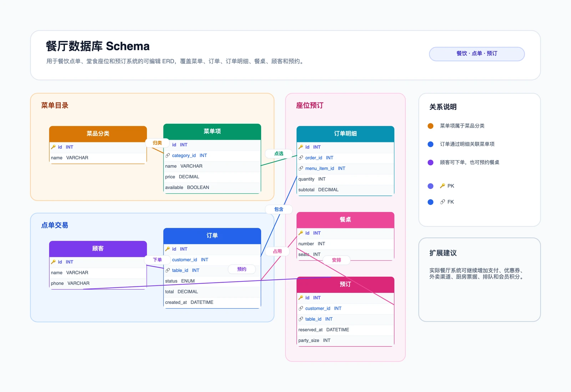Image resolution: width=571 pixels, height=392 pixels.
Task: Click the PK key icon in the legend
Action: [443, 186]
